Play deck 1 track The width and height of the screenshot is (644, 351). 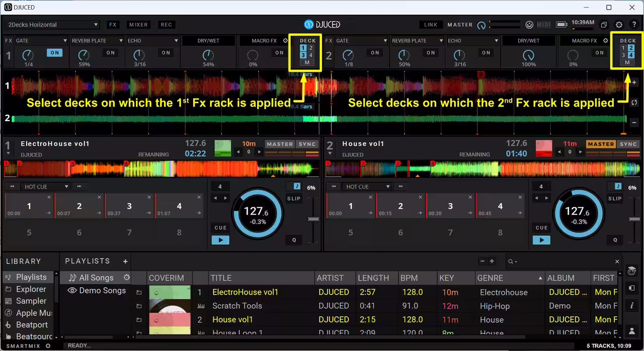220,240
